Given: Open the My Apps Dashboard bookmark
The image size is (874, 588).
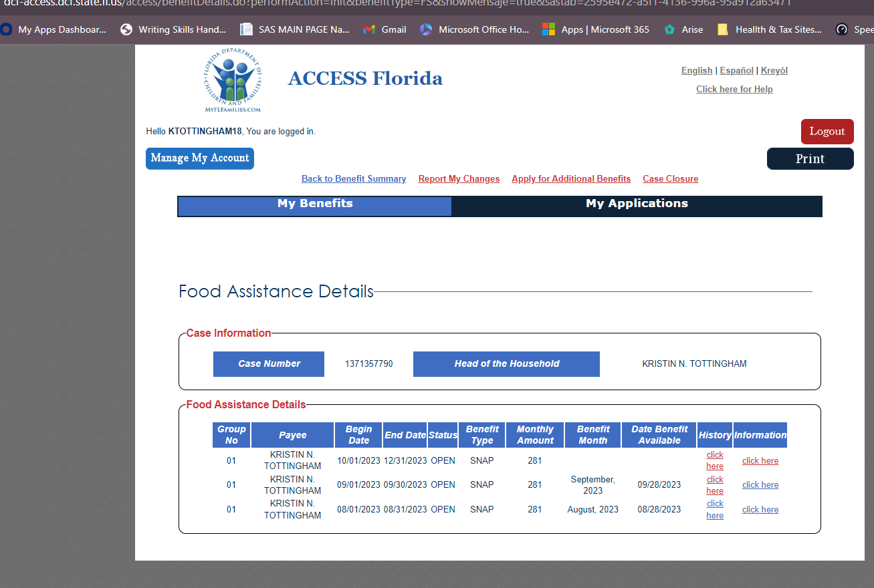Looking at the screenshot, I should click(54, 29).
